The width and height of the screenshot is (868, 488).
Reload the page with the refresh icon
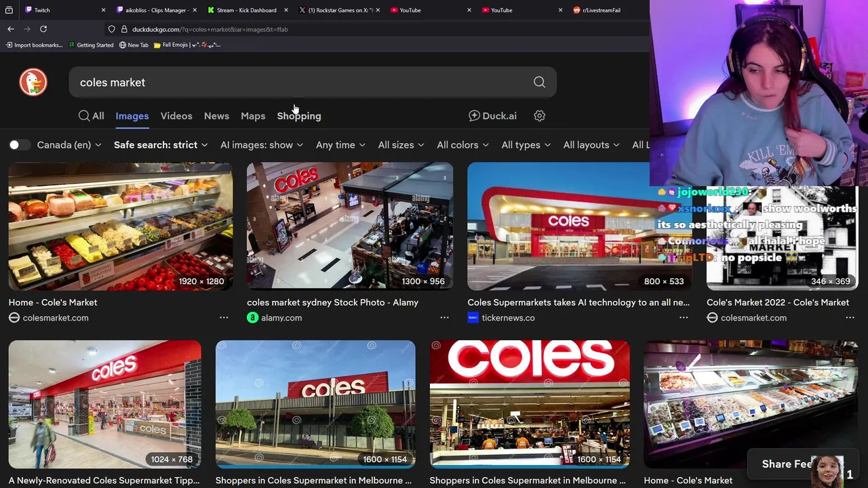(x=43, y=29)
